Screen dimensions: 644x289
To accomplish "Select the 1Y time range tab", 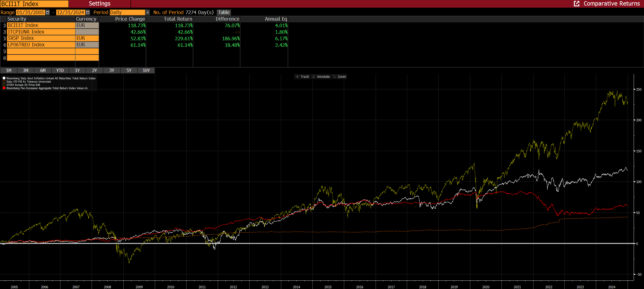I will point(77,70).
